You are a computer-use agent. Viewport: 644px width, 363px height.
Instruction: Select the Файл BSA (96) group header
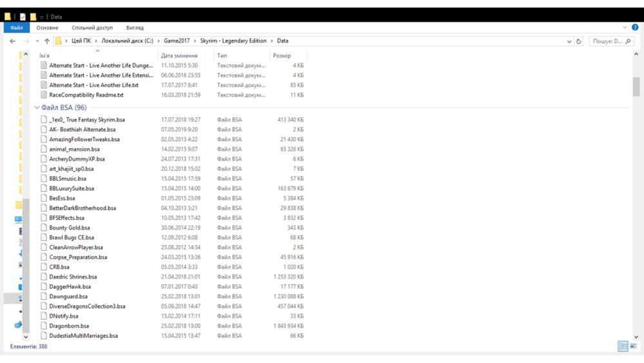(x=64, y=108)
